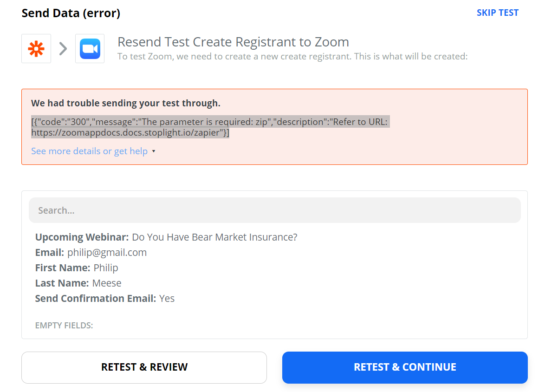
Task: Click the EMPTY FIELDS section label
Action: click(x=64, y=326)
